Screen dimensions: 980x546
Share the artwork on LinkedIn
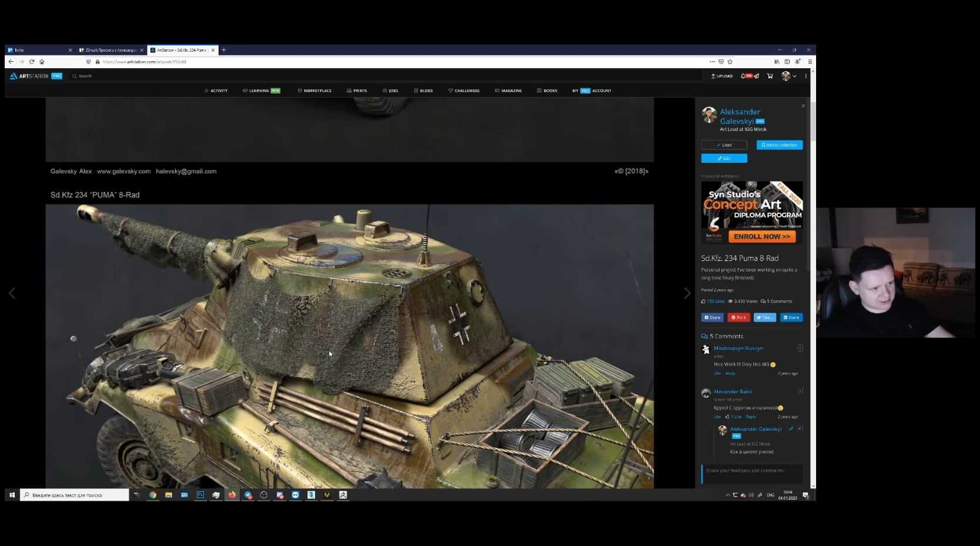coord(791,317)
